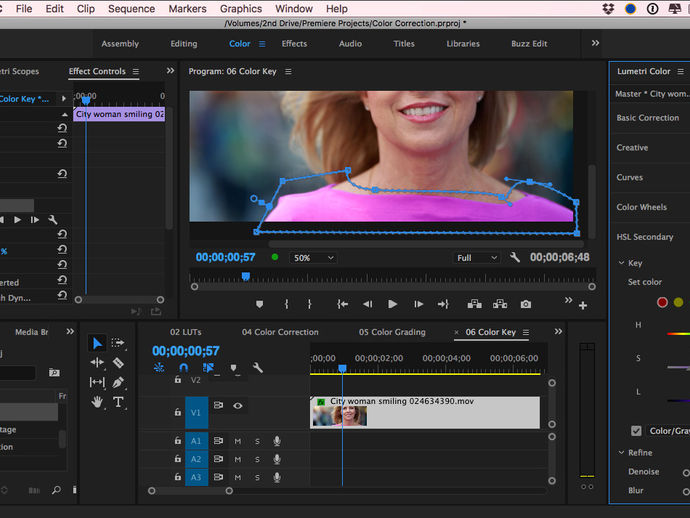Toggle sync lock for A1
Screen dimensions: 690x518
[218, 441]
